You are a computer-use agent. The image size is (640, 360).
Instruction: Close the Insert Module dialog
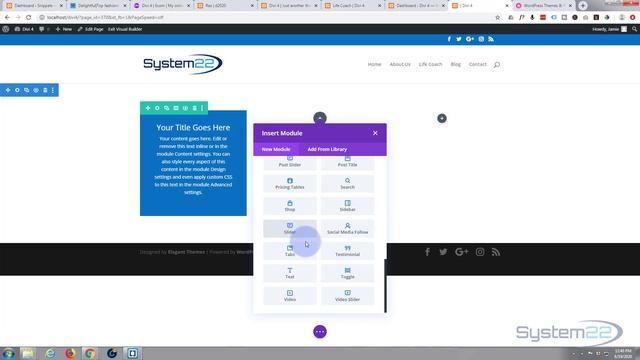375,133
